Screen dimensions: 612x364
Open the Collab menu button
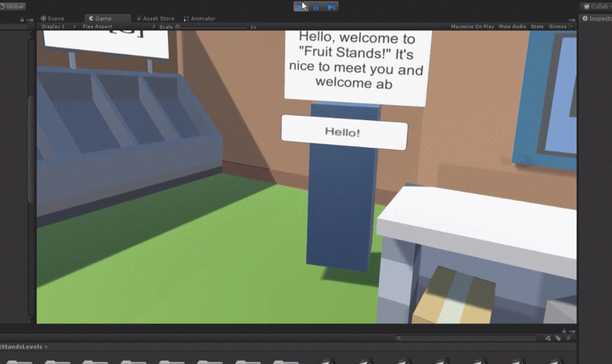click(596, 7)
